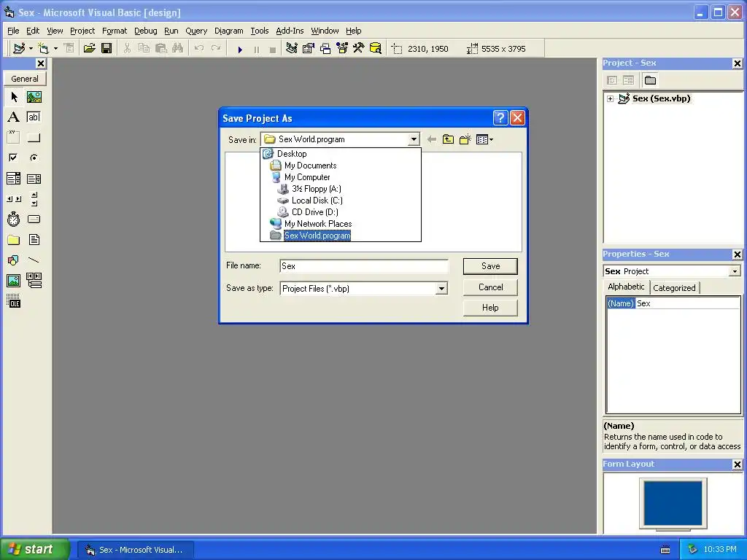
Task: Open the Properties object dropdown
Action: [x=735, y=271]
